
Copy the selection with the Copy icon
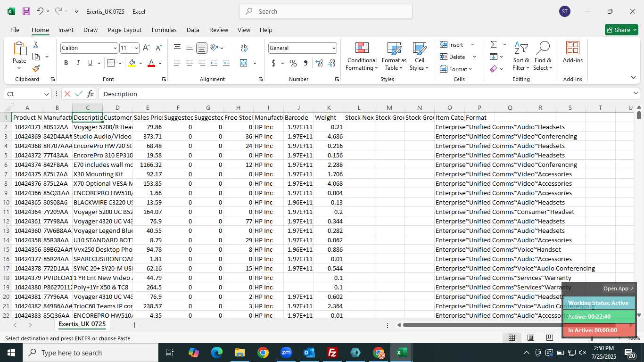pos(36,57)
